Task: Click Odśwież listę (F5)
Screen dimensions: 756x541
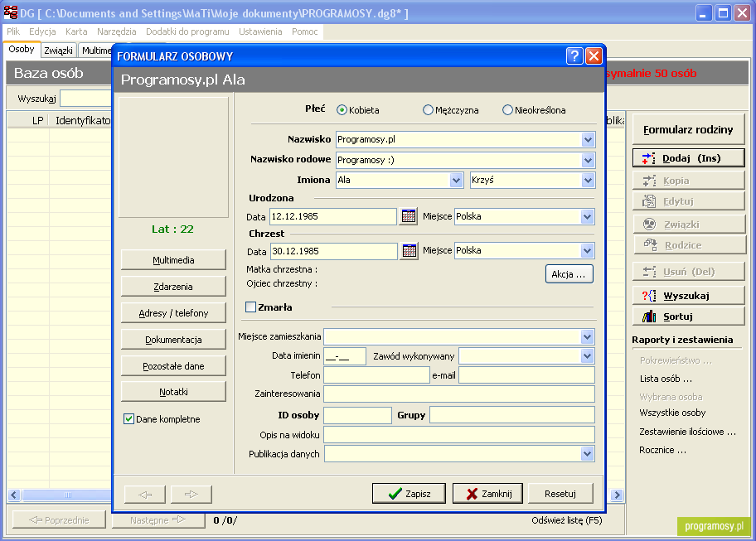Action: point(567,520)
